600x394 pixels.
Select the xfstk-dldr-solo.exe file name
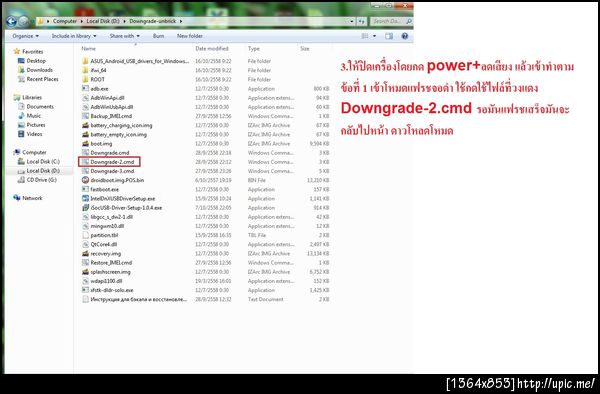(x=112, y=290)
